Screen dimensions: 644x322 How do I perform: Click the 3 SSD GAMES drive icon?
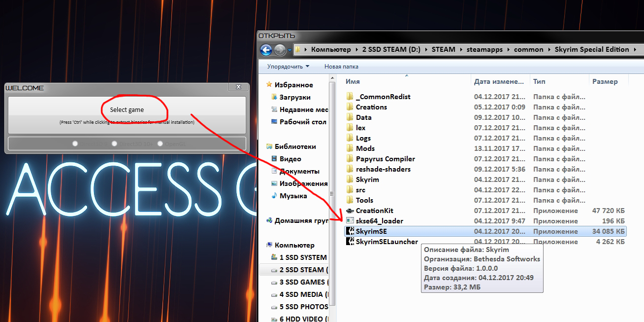(x=274, y=282)
